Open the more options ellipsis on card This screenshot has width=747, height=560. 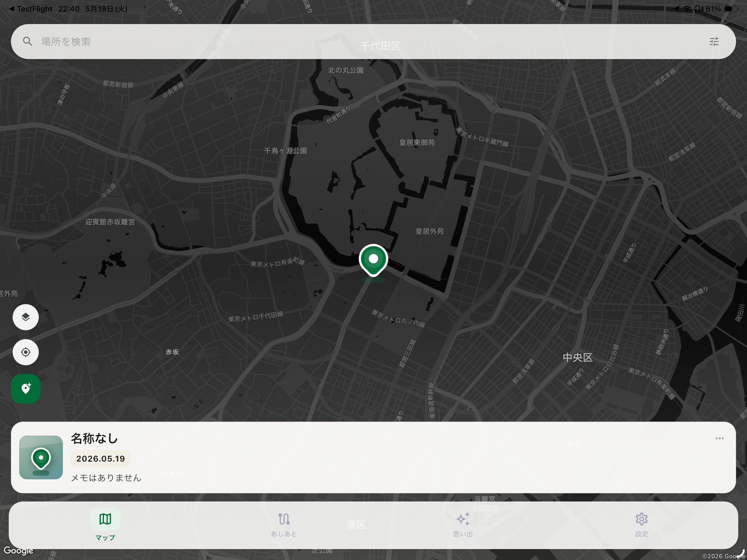[719, 438]
